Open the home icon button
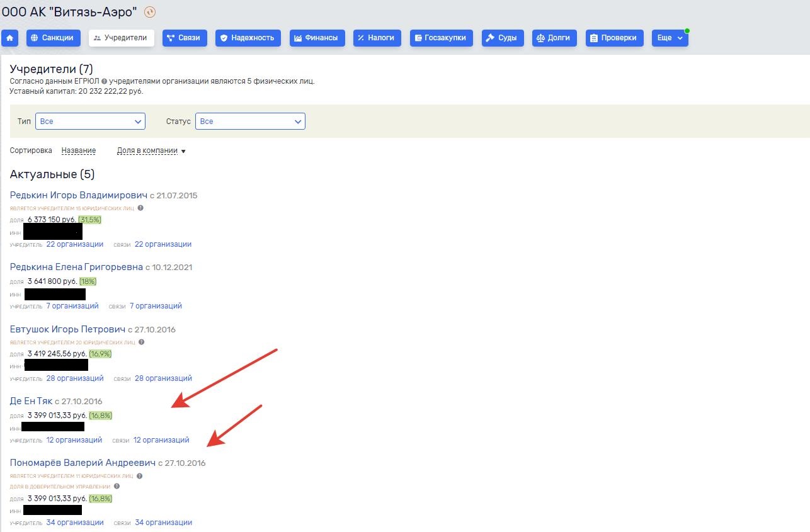This screenshot has width=810, height=532. tap(10, 38)
